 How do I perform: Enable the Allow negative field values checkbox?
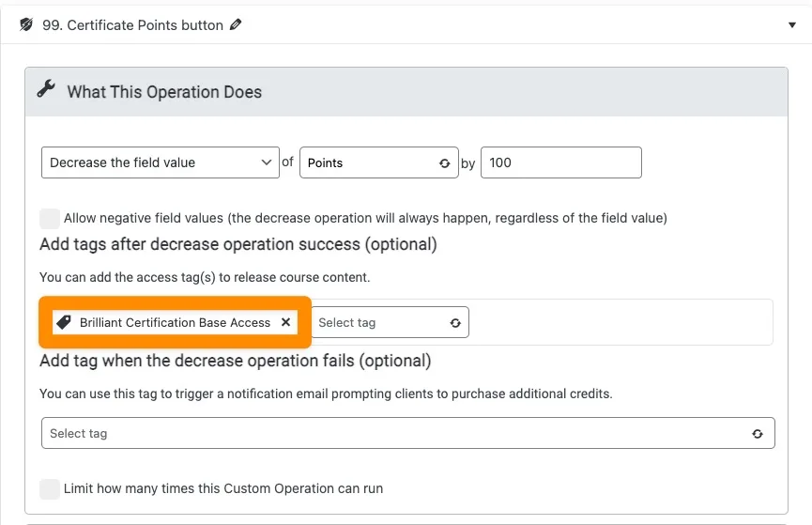pos(50,218)
